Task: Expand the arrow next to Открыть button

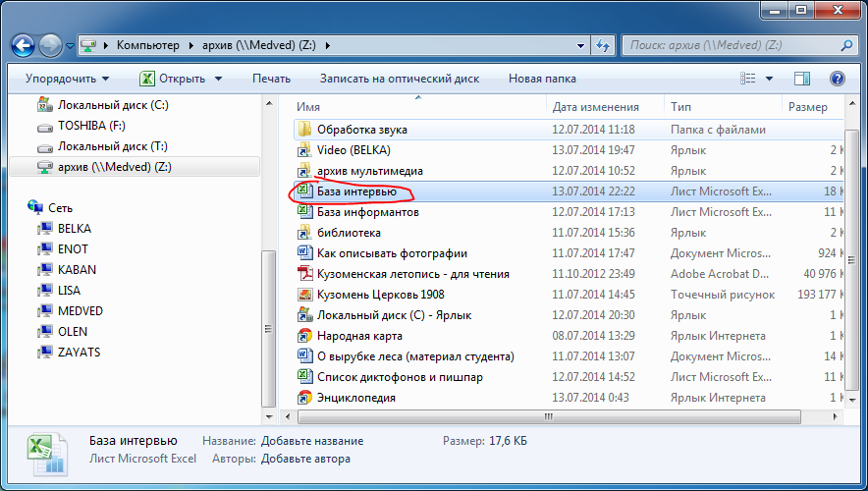Action: click(218, 79)
